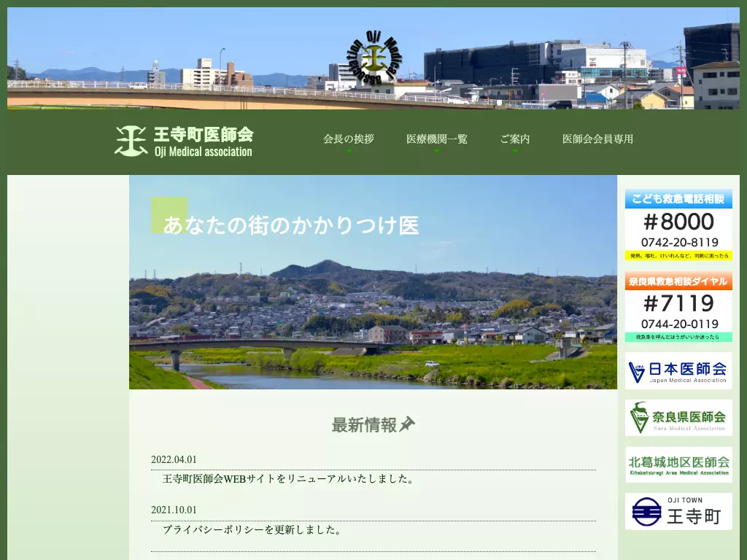Expand the dropdown arrow under 医療機関一覧

(437, 151)
